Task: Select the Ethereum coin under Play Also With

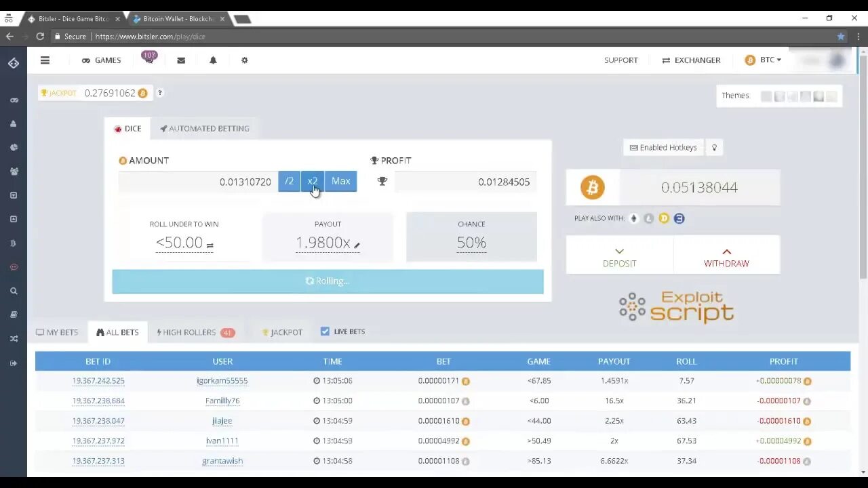Action: 634,218
